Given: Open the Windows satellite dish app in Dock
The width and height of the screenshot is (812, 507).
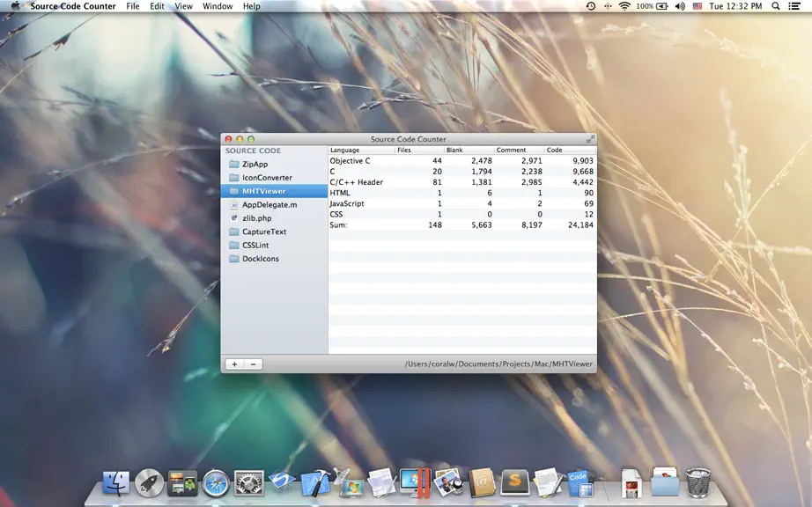Looking at the screenshot, I should pos(349,483).
